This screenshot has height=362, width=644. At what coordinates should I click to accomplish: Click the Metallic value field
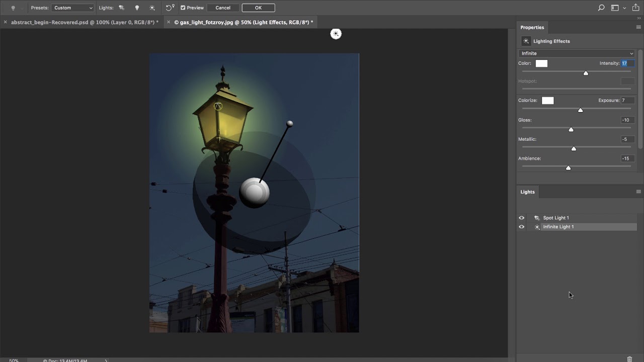pyautogui.click(x=627, y=139)
